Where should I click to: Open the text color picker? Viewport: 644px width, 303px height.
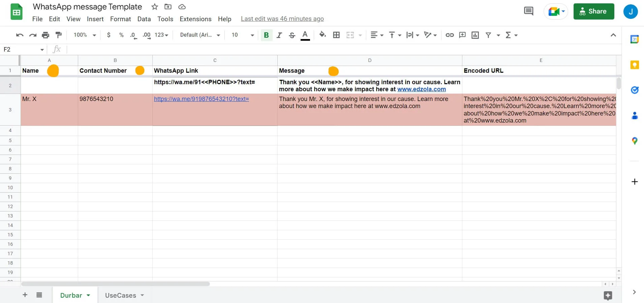point(305,35)
